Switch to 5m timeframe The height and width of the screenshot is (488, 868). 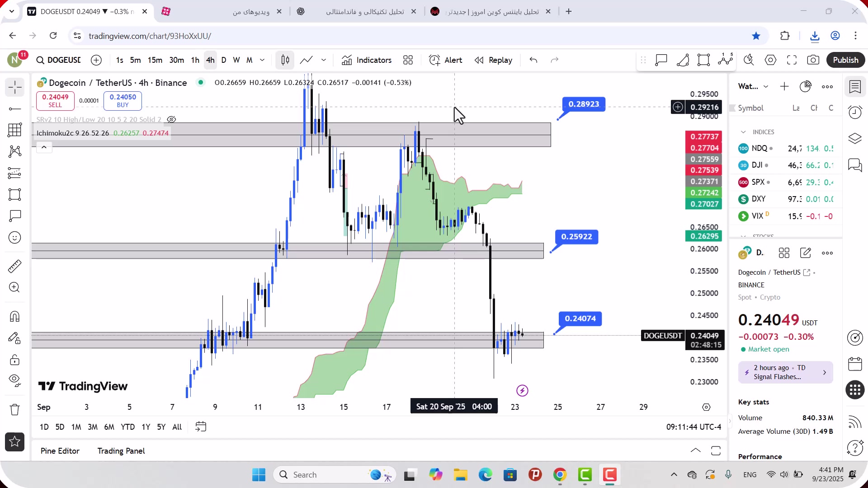(x=135, y=60)
